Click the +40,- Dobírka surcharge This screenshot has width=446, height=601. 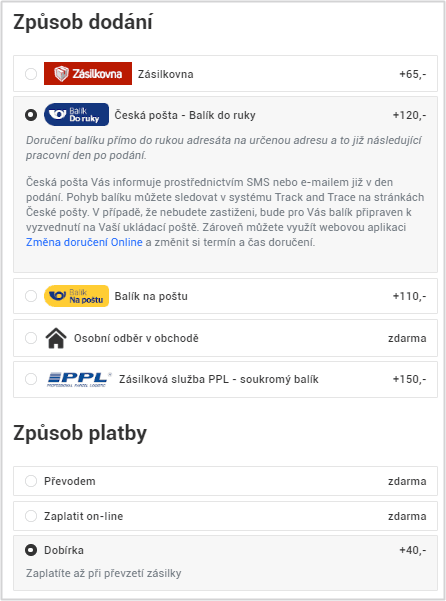[413, 550]
